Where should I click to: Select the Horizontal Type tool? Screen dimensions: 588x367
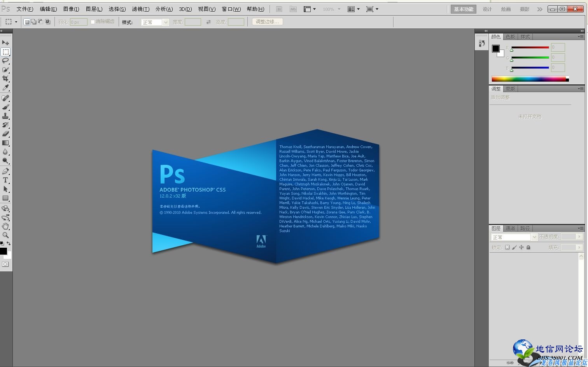pos(5,180)
